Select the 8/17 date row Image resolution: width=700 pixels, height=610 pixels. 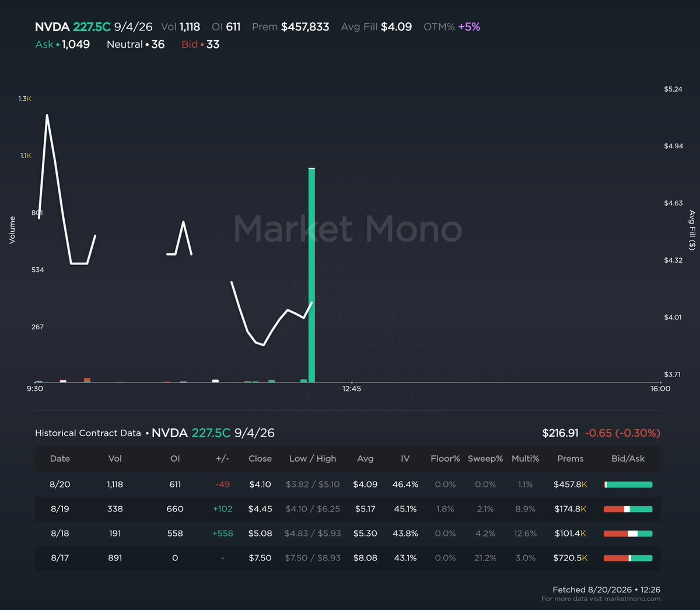coord(348,558)
